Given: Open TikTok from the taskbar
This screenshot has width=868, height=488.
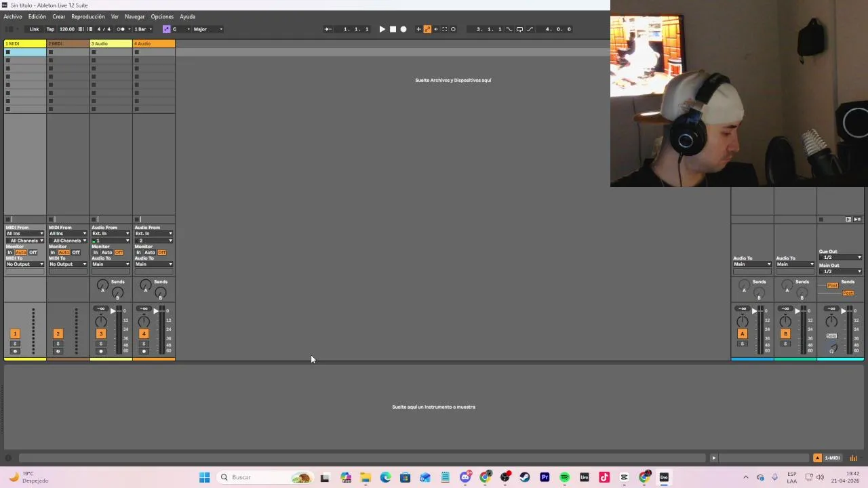Looking at the screenshot, I should 604,477.
